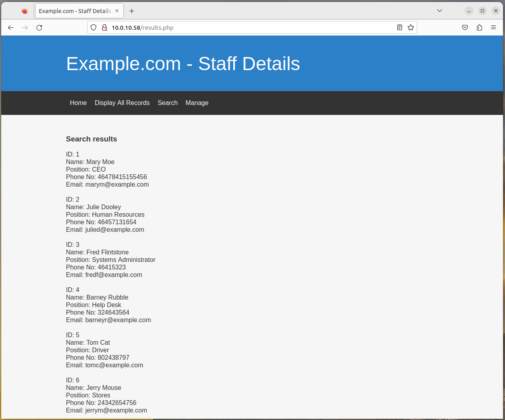Select the Example.com Staff Details tab
Viewport: 505px width, 420px height.
(x=75, y=11)
